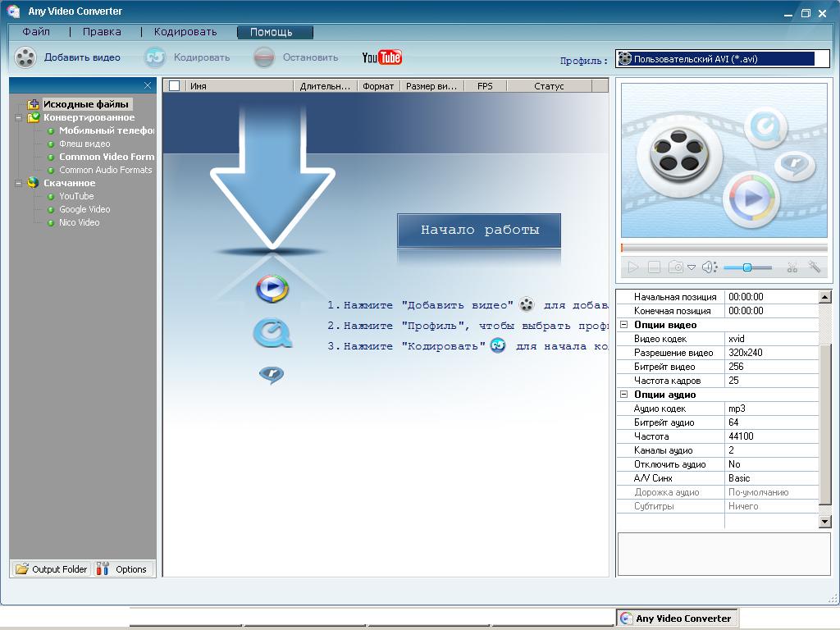Click the Частота value 44100

771,436
